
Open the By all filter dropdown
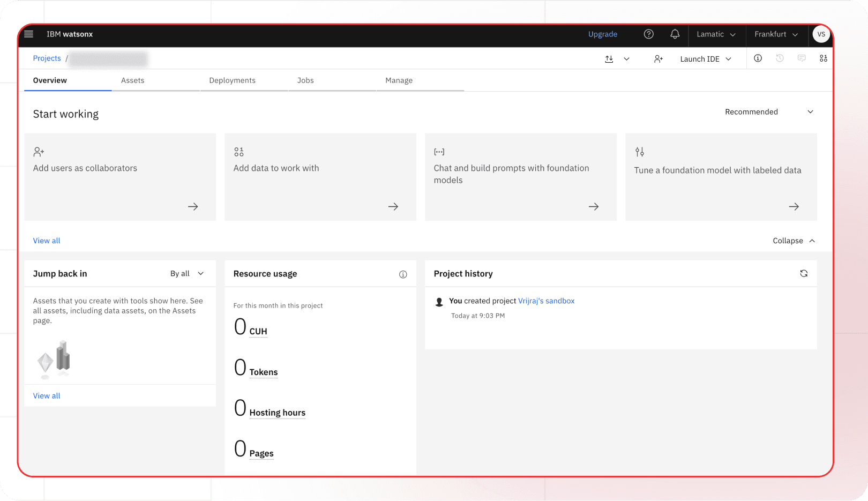(x=187, y=274)
